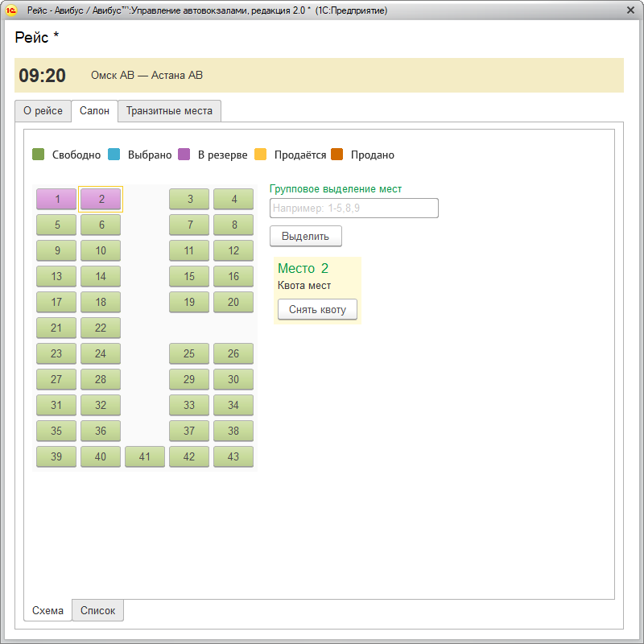This screenshot has height=644, width=644.
Task: Switch to Список view tab
Action: 97,611
